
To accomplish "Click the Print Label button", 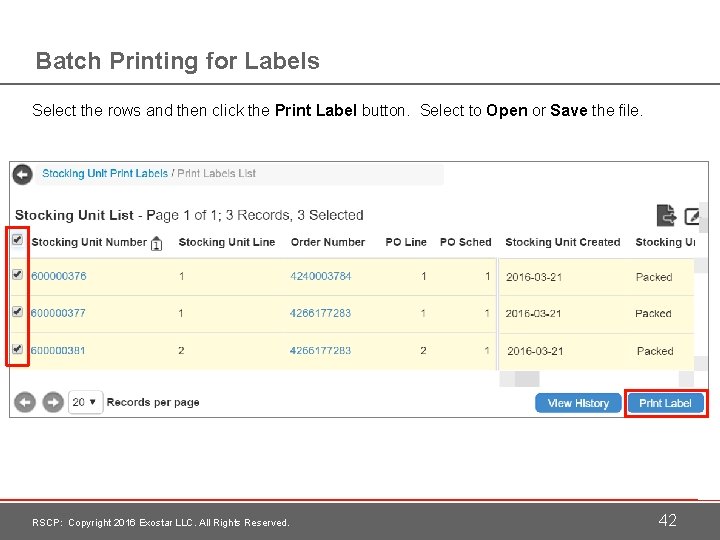I will coord(665,403).
